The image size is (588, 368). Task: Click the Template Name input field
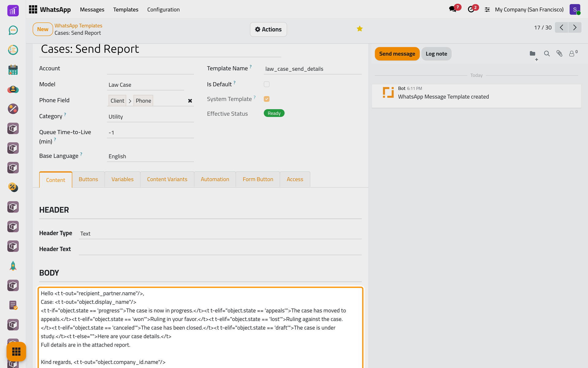click(313, 69)
